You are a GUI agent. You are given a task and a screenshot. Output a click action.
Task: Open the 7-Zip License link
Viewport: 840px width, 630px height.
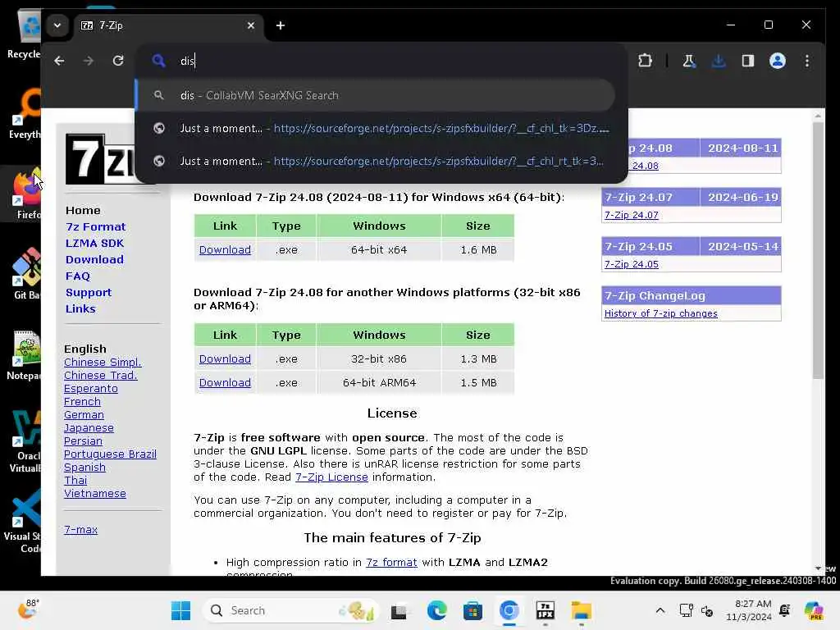click(331, 477)
